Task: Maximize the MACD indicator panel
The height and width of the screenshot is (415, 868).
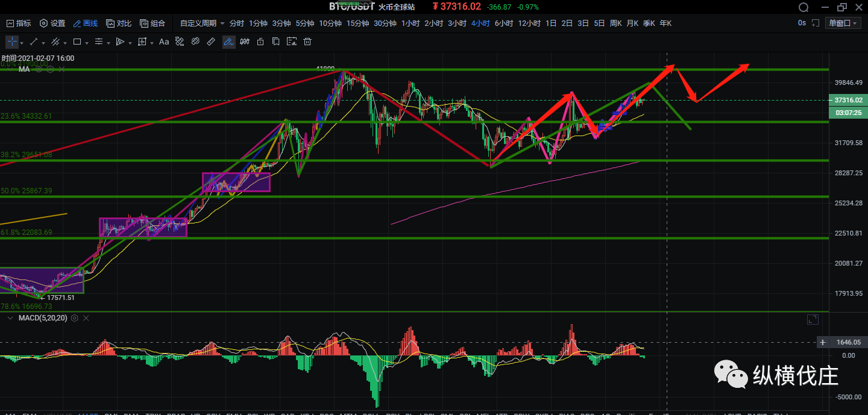Action: click(813, 319)
